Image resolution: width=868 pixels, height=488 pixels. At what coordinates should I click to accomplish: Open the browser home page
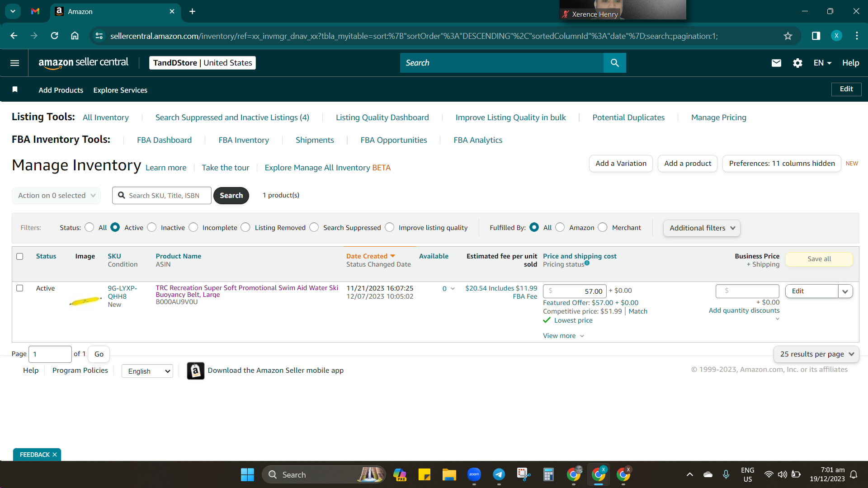coord(75,36)
